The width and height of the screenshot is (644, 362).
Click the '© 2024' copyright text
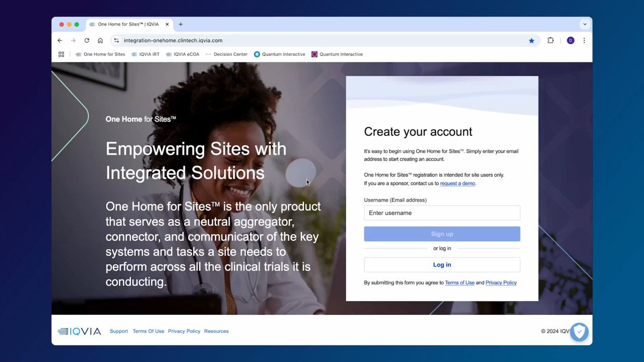coord(550,331)
